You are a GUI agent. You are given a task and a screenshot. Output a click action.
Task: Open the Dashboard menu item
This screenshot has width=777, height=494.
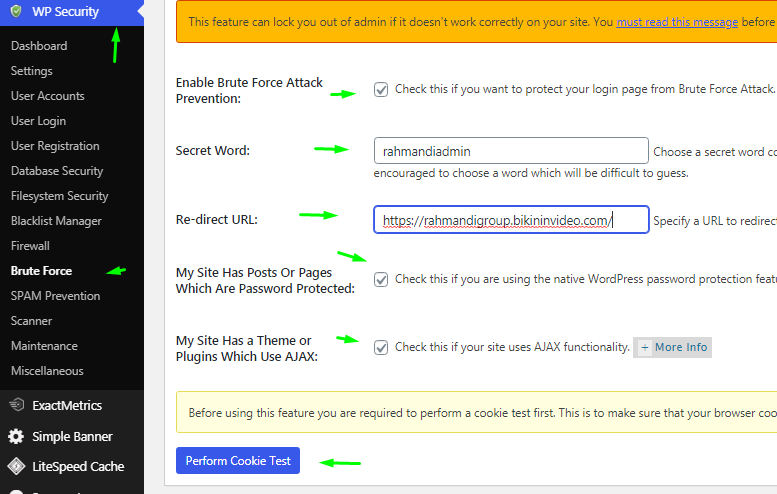coord(39,46)
